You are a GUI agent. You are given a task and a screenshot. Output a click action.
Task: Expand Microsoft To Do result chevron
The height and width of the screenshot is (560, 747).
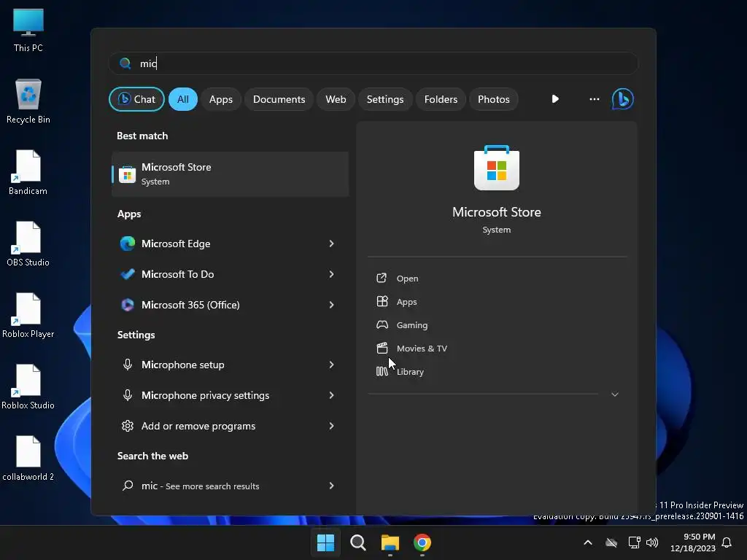(332, 274)
